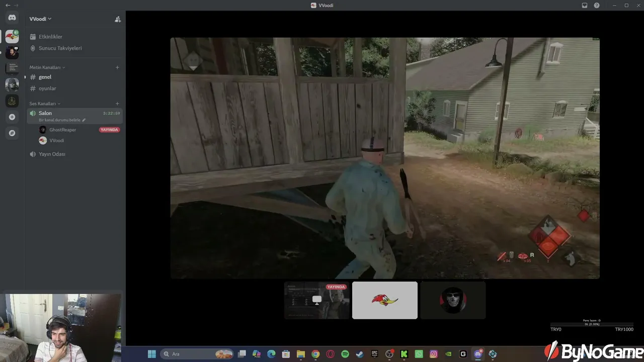Viewport: 644px width, 362px height.
Task: Open the Discord inbox icon
Action: 585,6
